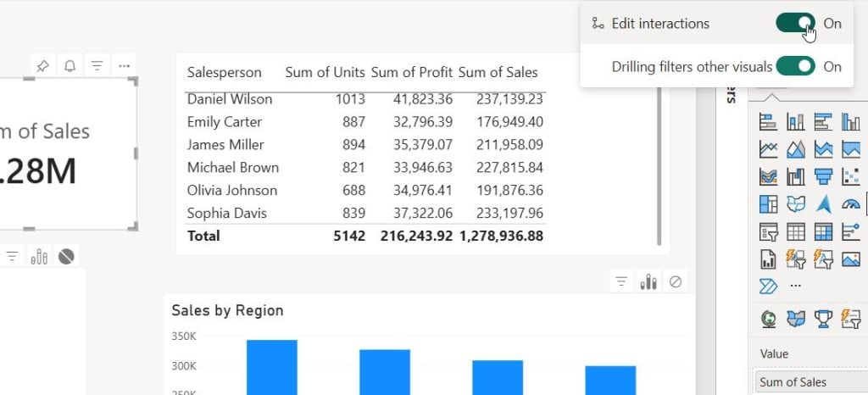Click the Total row label
This screenshot has height=395, width=868.
[203, 236]
